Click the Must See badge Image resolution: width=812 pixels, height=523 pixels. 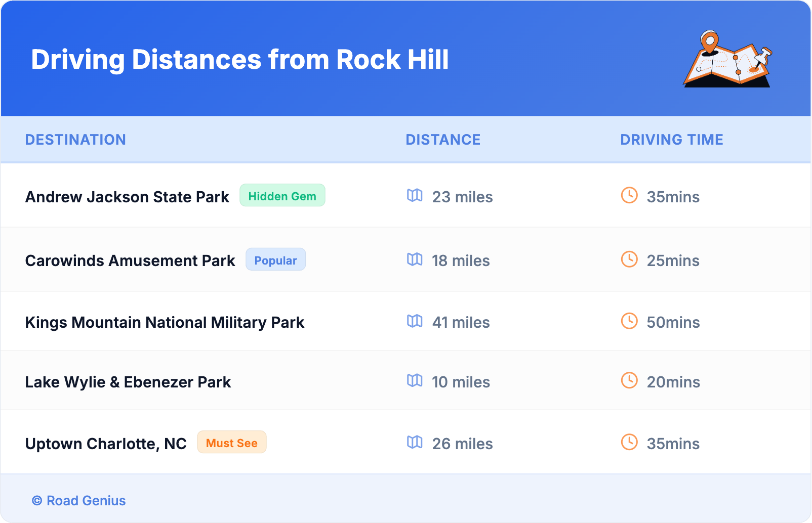click(x=231, y=443)
